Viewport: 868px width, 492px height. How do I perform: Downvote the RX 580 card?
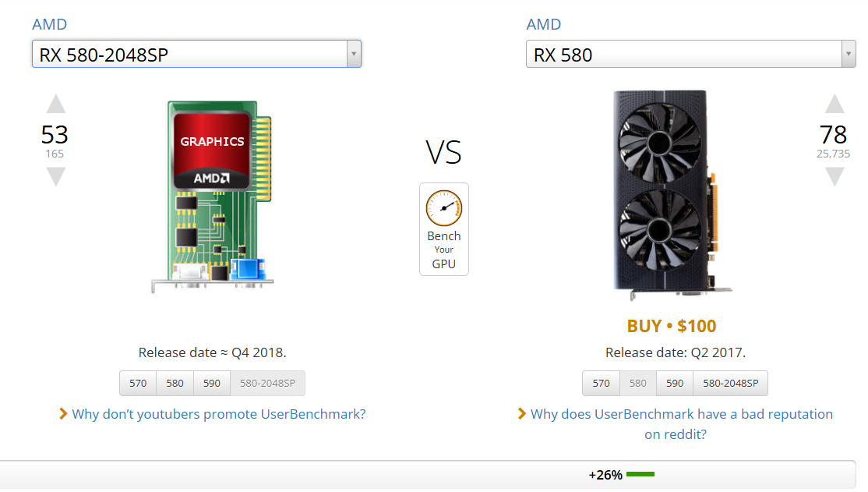tap(834, 176)
